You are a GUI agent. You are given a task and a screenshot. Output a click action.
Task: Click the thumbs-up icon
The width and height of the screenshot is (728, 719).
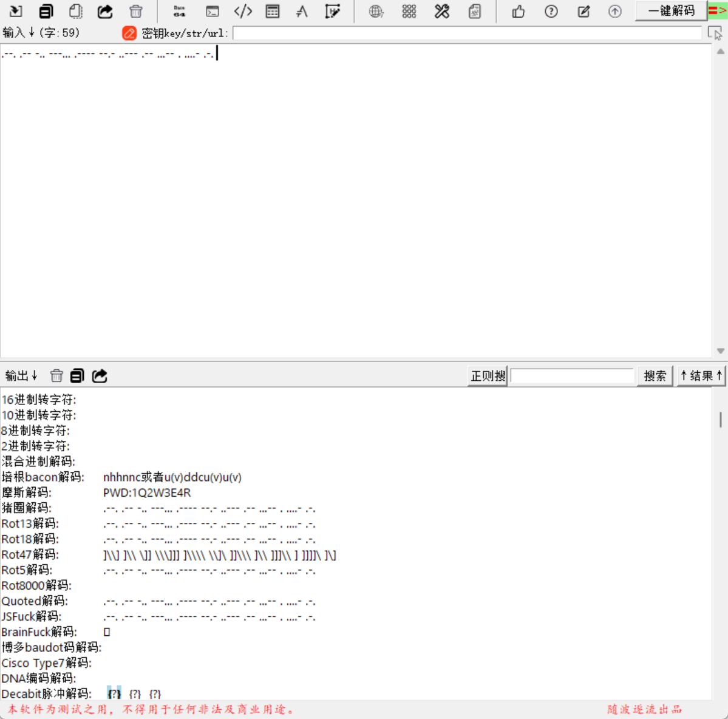(x=518, y=11)
